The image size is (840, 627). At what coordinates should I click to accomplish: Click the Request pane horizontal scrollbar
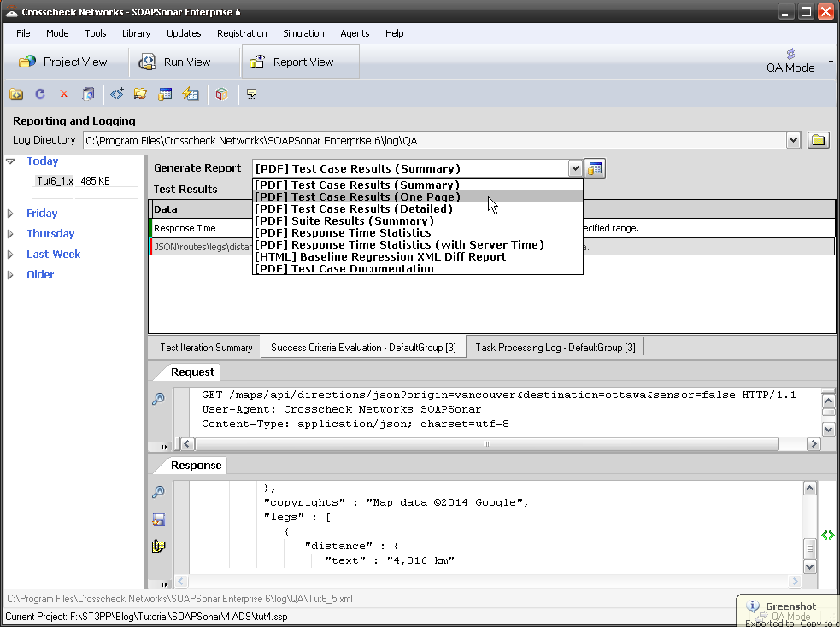point(487,444)
